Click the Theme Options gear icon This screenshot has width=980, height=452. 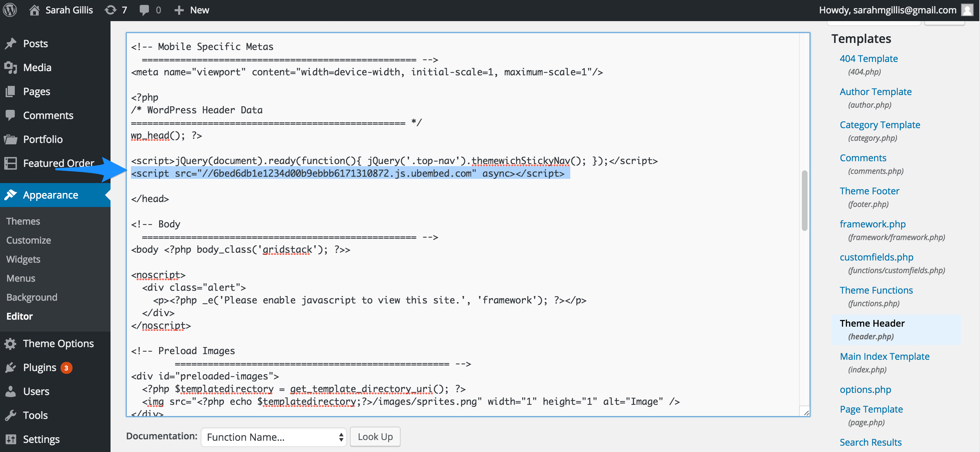(11, 344)
